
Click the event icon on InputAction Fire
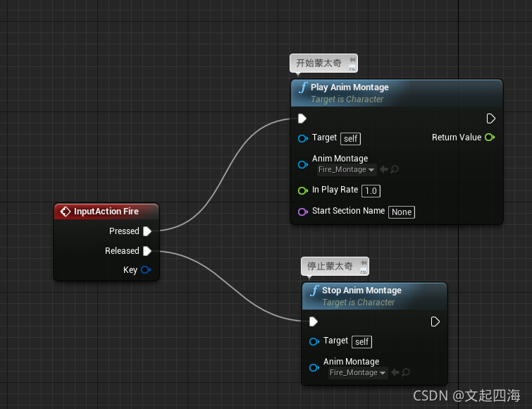65,212
